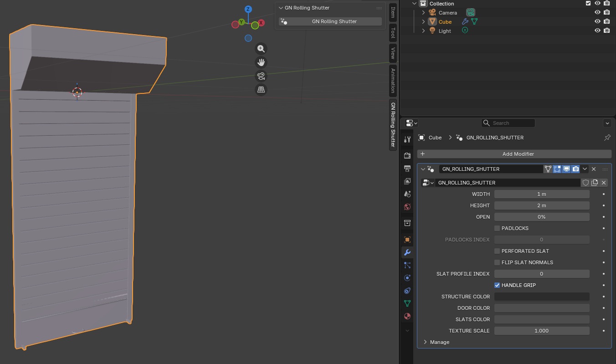Switch to the Item sidebar tab
616x364 pixels.
393,12
